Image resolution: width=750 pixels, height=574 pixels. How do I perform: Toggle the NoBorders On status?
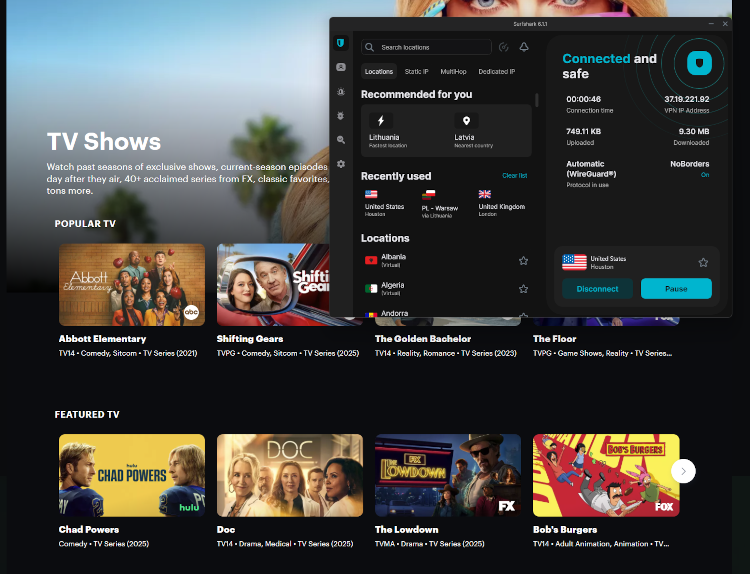[x=705, y=175]
